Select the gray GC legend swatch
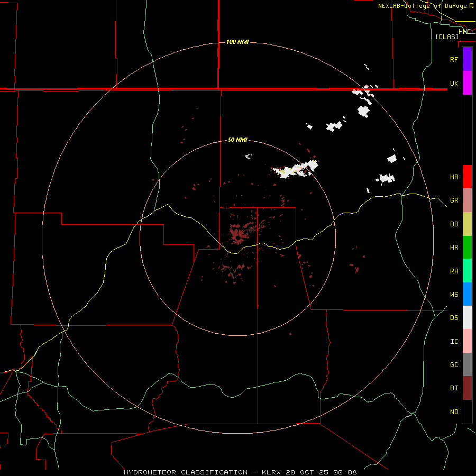This screenshot has height=476, width=476. click(467, 364)
